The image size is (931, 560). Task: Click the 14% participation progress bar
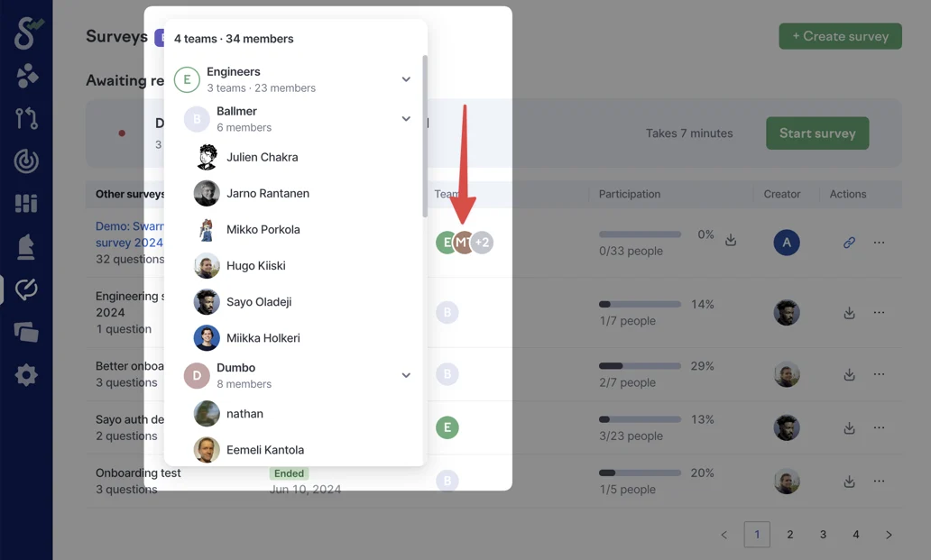coord(640,304)
